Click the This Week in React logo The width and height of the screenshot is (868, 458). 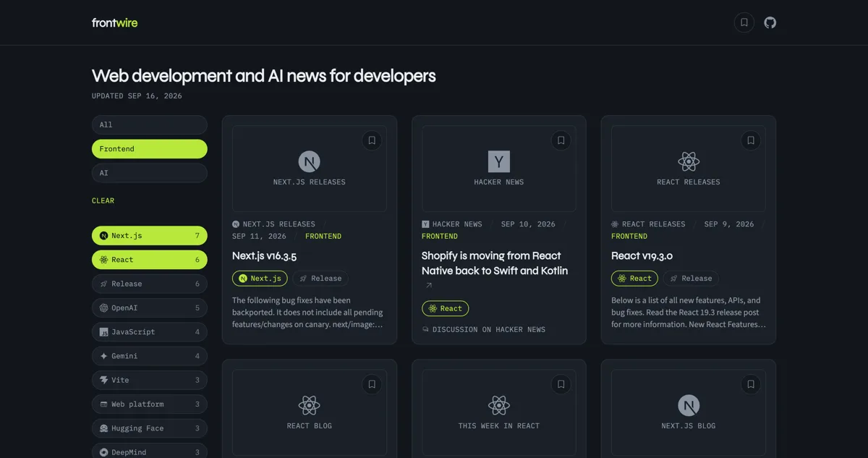click(x=499, y=405)
